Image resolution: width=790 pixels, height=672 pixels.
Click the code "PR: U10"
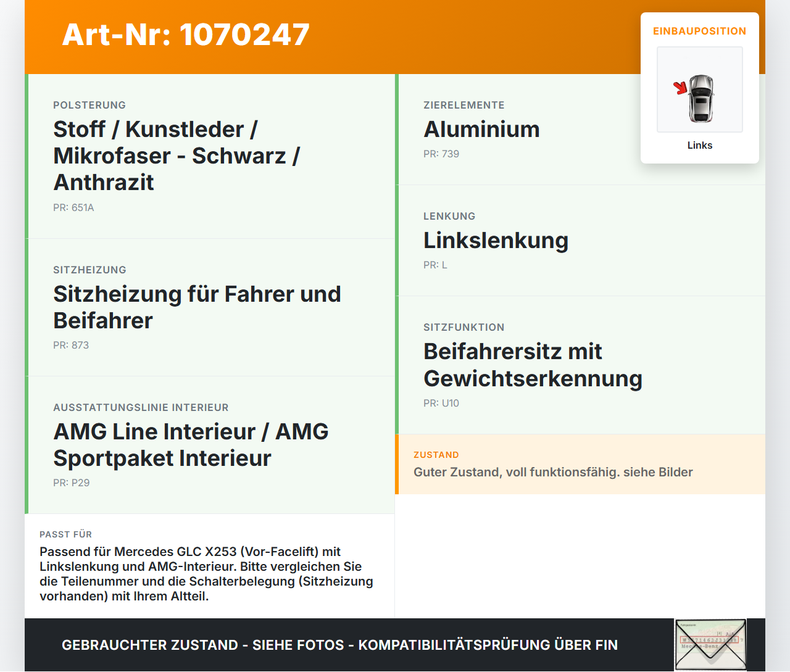[x=441, y=403]
